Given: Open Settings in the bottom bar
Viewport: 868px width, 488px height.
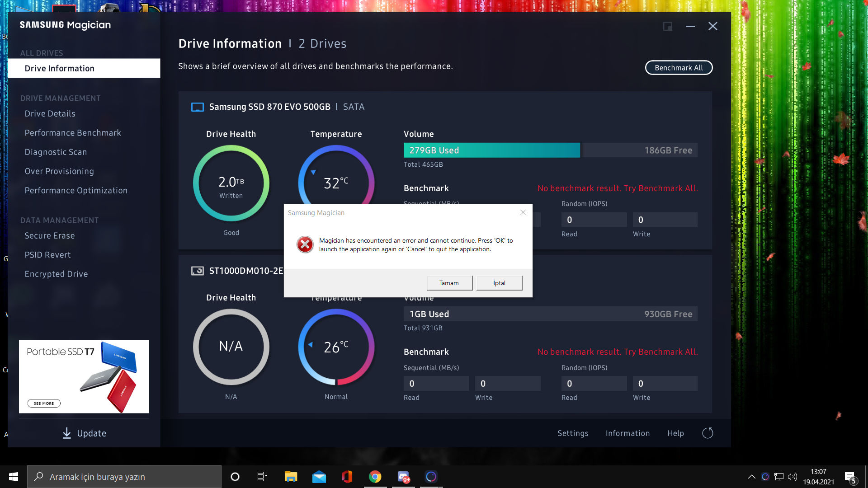Looking at the screenshot, I should (573, 433).
